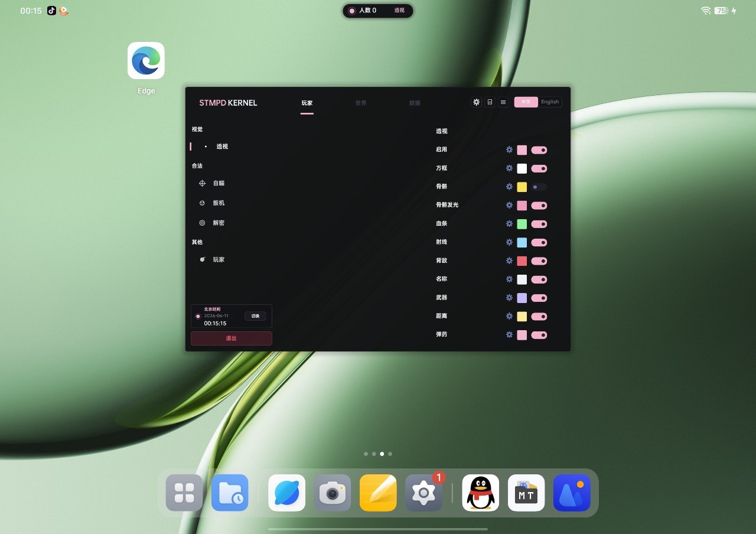Open the gear settings for 方框
Screen dimensions: 756x534
[x=509, y=168]
